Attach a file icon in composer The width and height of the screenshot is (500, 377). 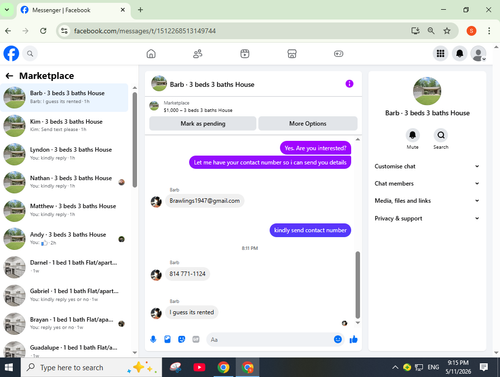tap(167, 339)
